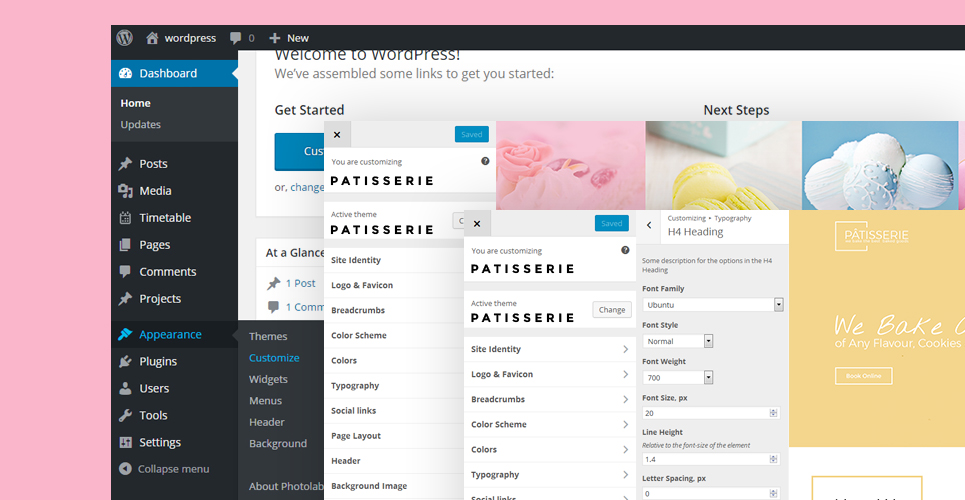965x500 pixels.
Task: Open the Font Weight 700 dropdown
Action: click(678, 377)
